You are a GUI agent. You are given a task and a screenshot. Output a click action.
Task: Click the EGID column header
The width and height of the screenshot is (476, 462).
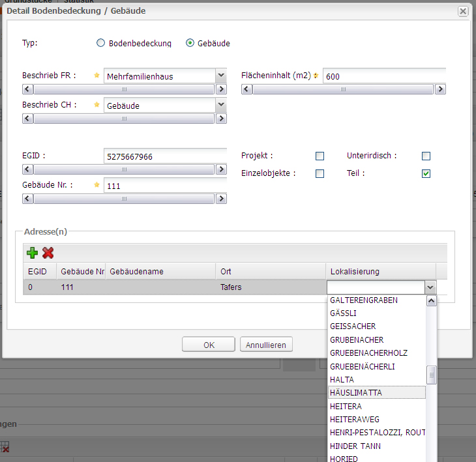click(x=40, y=272)
